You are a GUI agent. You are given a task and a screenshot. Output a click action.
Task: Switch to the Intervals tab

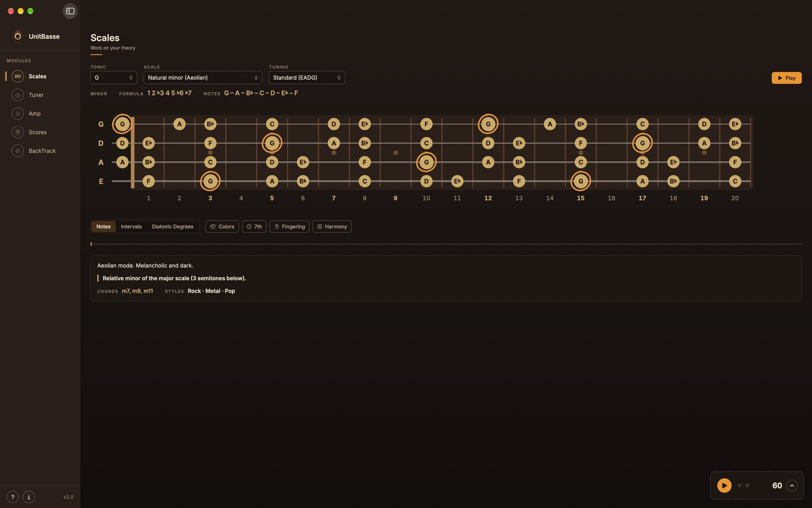131,226
